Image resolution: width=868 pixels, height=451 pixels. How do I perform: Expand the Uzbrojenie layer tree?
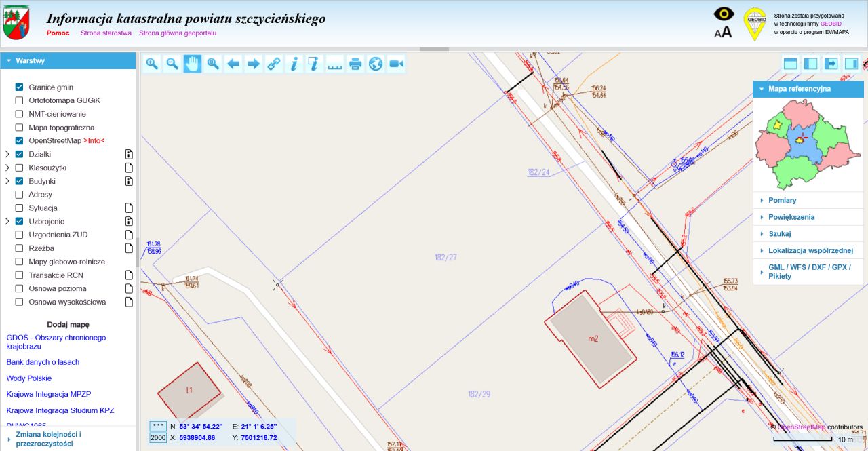point(7,221)
